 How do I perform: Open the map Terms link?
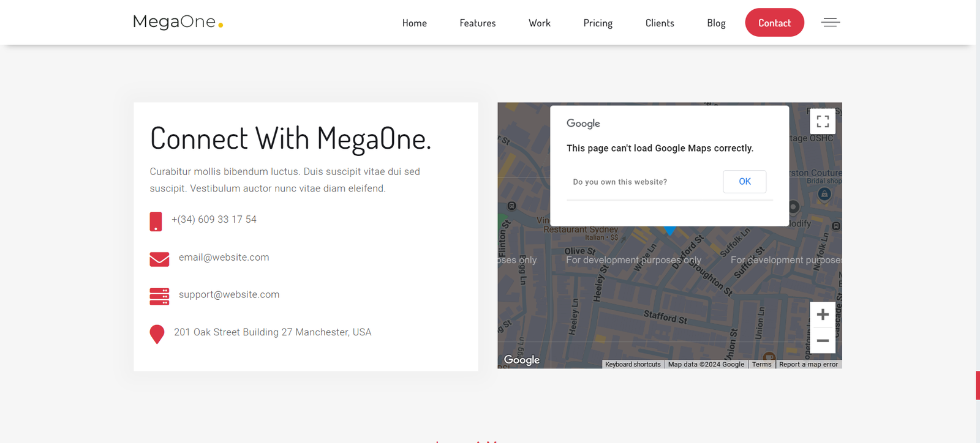pyautogui.click(x=762, y=364)
